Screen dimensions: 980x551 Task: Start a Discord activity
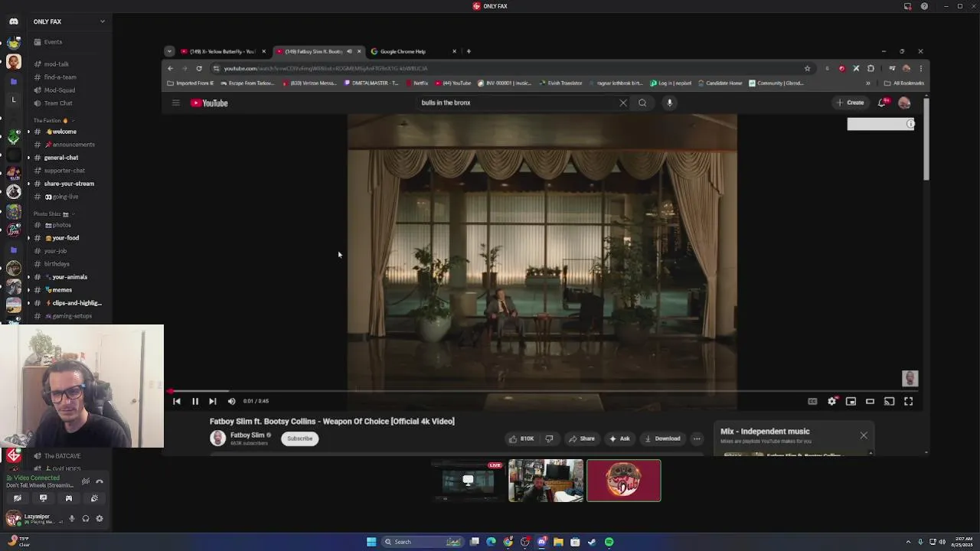pos(69,498)
